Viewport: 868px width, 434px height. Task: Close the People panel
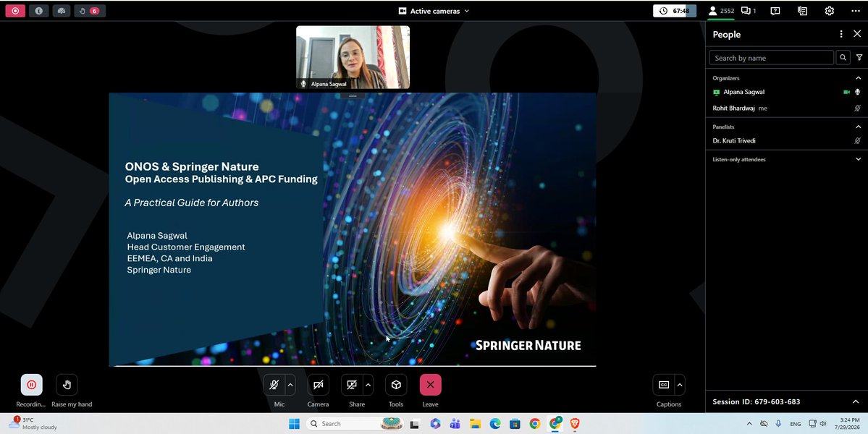[x=857, y=34]
